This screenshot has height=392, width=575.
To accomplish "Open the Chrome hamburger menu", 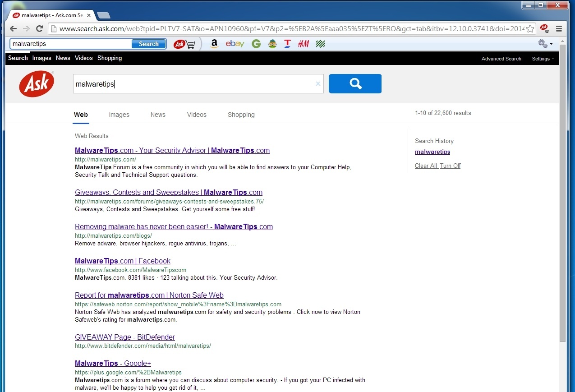I will pos(559,28).
